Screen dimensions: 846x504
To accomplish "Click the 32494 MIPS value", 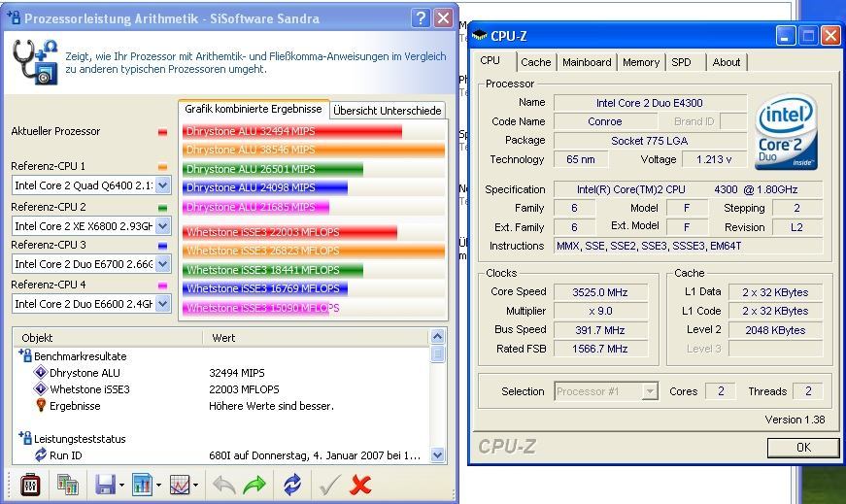I will coord(237,373).
